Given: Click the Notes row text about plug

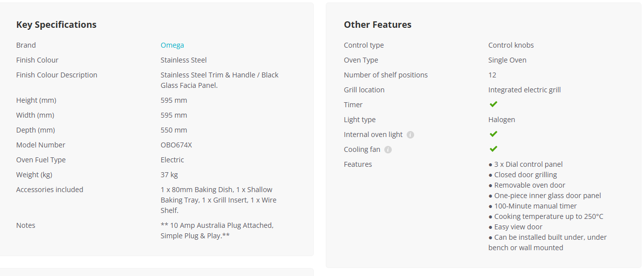Looking at the screenshot, I should pyautogui.click(x=217, y=230).
